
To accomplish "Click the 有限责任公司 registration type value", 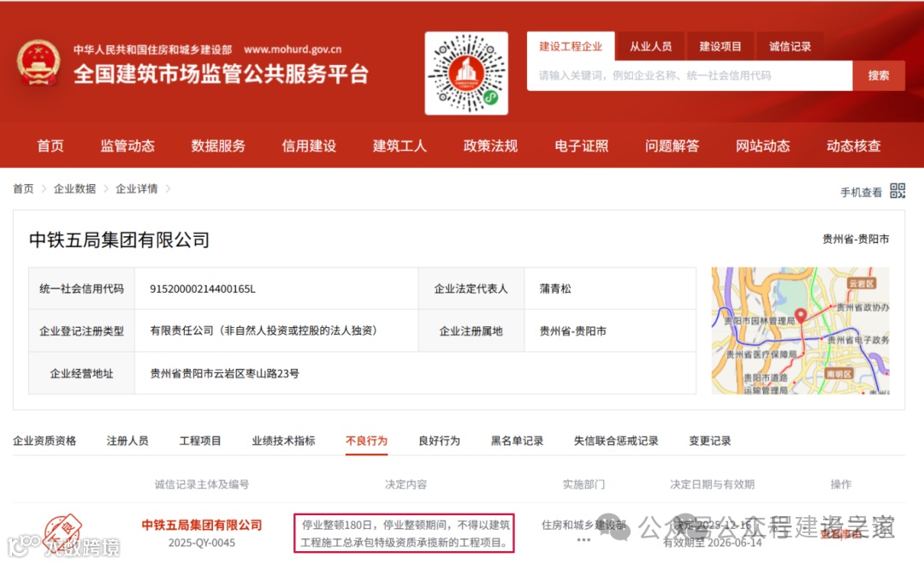I will [x=264, y=330].
